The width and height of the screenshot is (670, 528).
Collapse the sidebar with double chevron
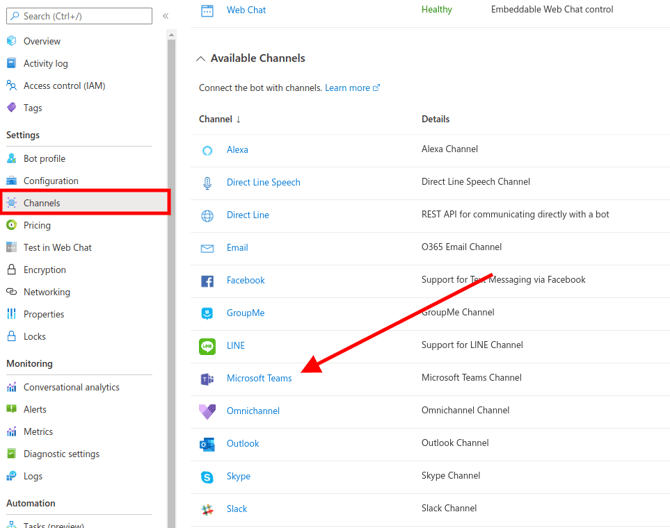[x=166, y=16]
